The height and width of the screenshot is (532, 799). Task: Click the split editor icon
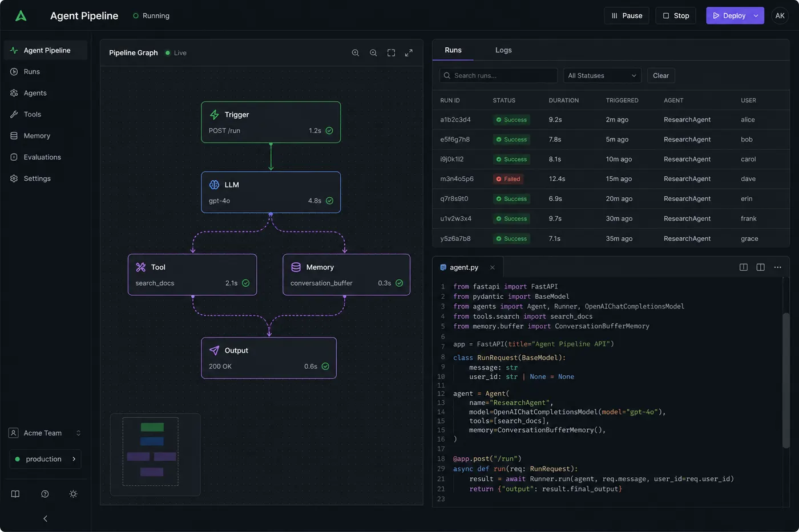(x=744, y=267)
